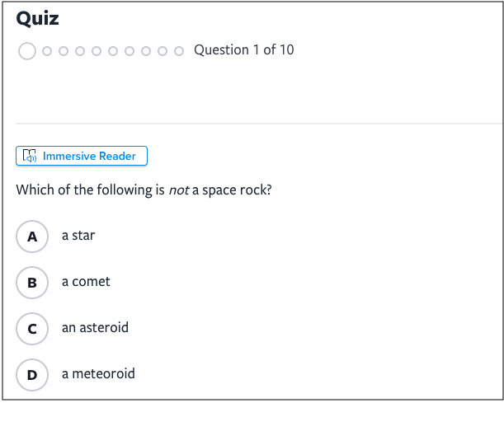This screenshot has height=445, width=504.
Task: Select answer A, a star
Action: [32, 237]
